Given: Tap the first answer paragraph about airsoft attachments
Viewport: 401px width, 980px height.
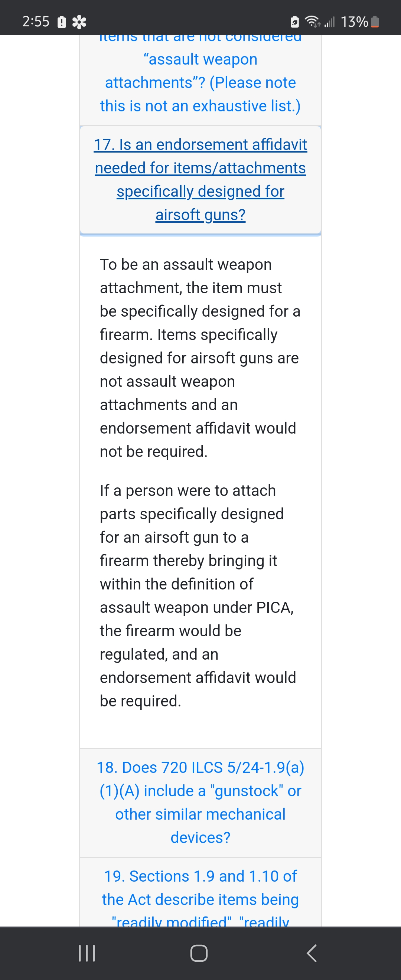Looking at the screenshot, I should pyautogui.click(x=200, y=358).
